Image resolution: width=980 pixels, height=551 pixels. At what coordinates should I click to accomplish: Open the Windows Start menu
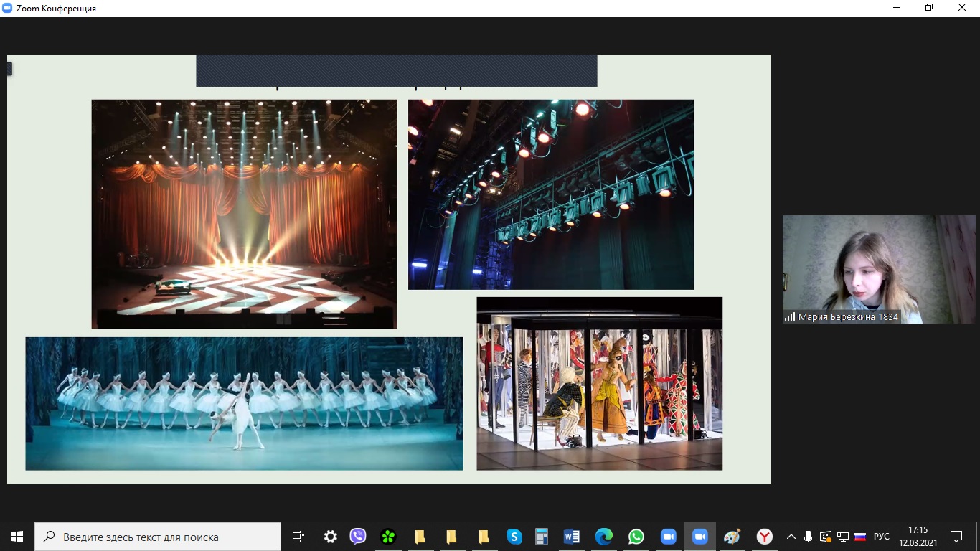pos(17,537)
